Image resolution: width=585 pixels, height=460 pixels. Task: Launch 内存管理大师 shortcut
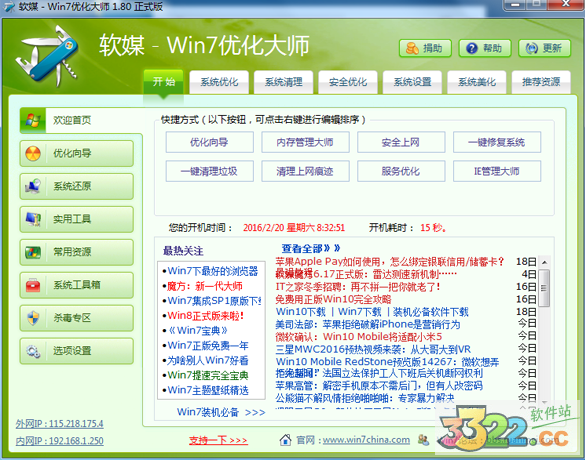coord(305,142)
